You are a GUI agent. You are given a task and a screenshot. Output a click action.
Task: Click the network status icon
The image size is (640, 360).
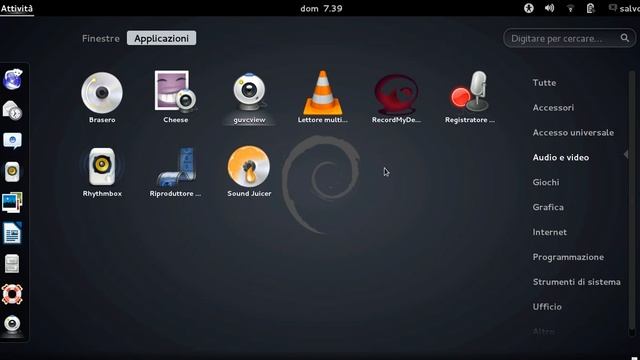[x=571, y=9]
